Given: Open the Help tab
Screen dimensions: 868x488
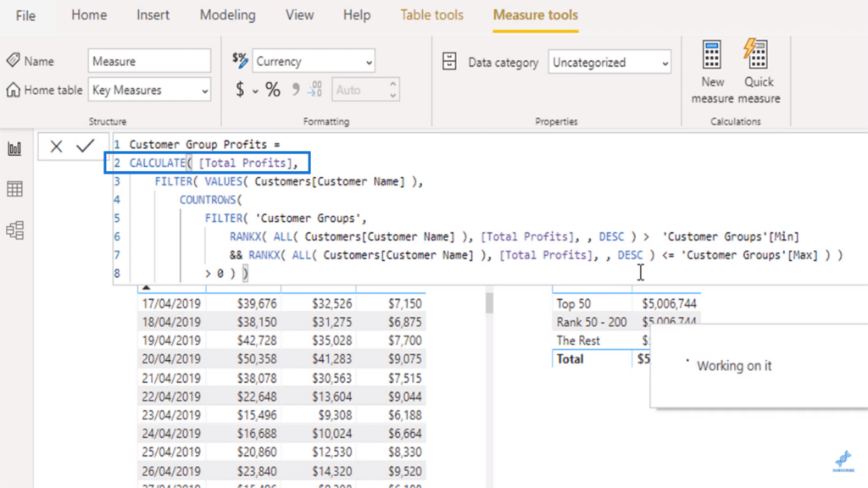Looking at the screenshot, I should pos(357,15).
